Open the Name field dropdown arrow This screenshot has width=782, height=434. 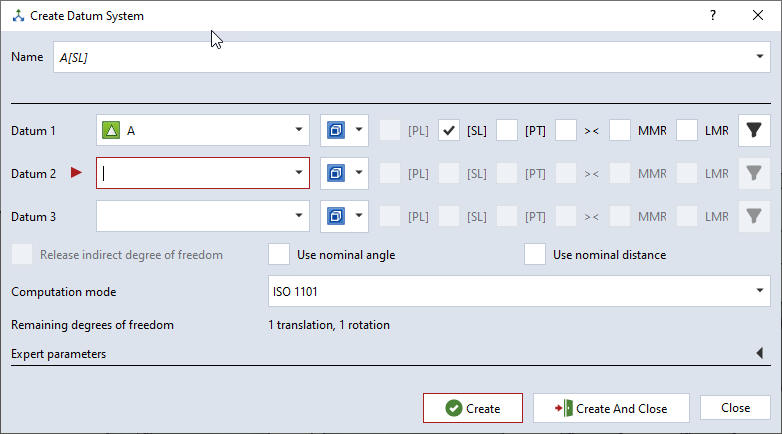(760, 56)
